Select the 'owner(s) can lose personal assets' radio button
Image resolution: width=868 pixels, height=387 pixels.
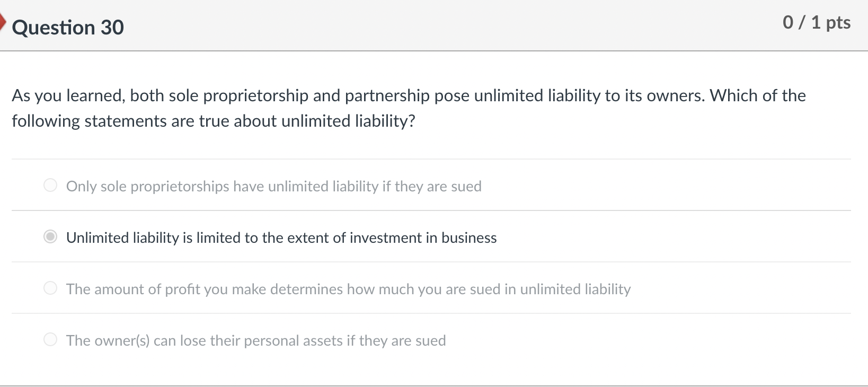pyautogui.click(x=50, y=339)
